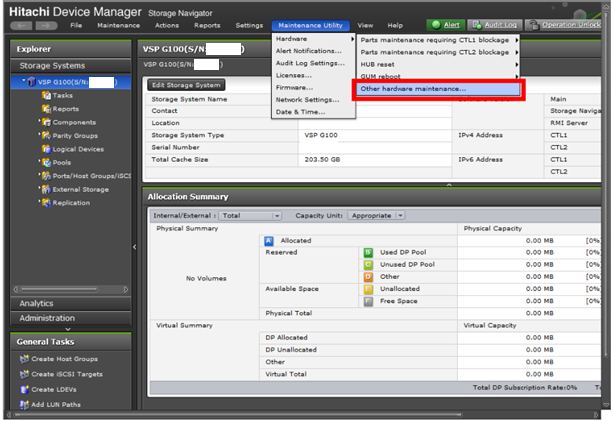
Task: Select Parts maintenance requiring CTL1 blockage
Action: coord(438,40)
